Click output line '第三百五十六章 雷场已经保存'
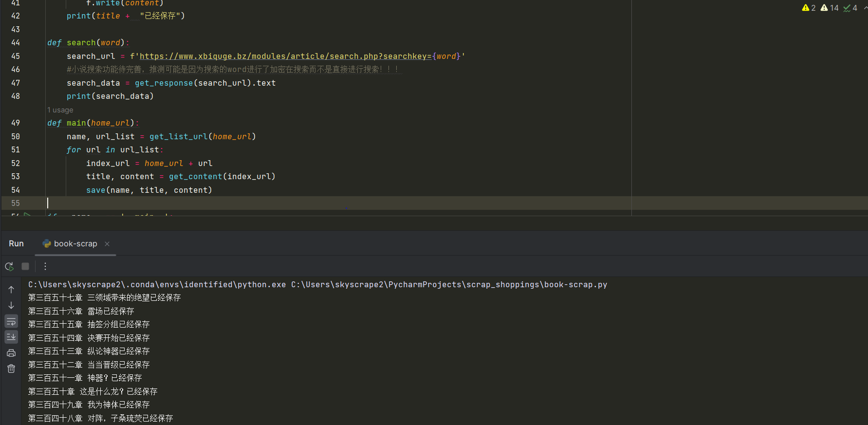 pyautogui.click(x=81, y=311)
